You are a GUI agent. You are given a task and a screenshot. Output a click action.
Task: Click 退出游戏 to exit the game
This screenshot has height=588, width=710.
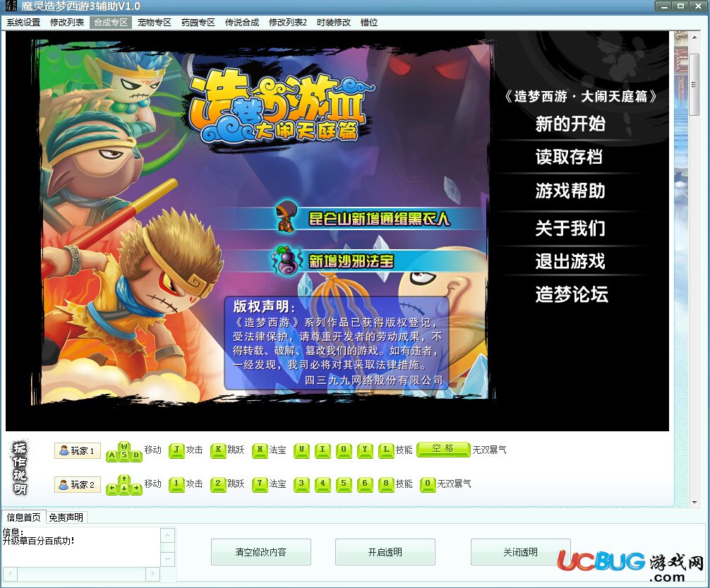coord(570,261)
